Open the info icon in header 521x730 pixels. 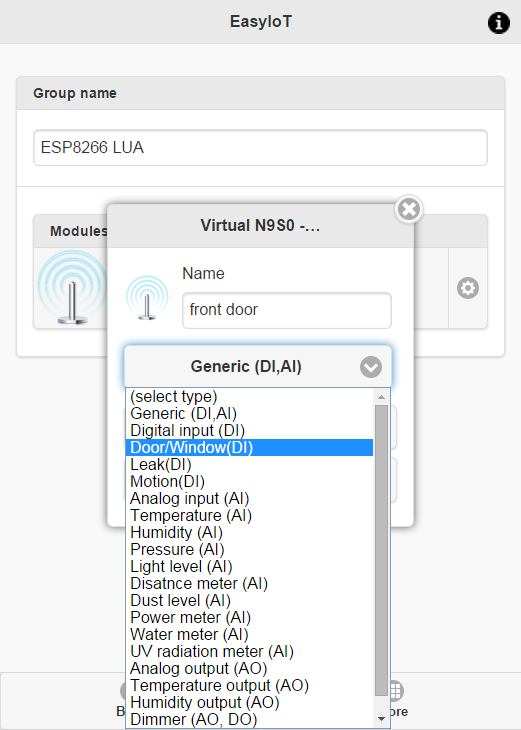[x=499, y=22]
